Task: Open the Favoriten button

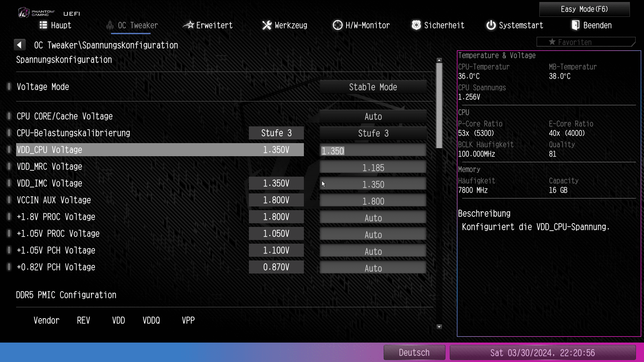Action: (x=586, y=42)
